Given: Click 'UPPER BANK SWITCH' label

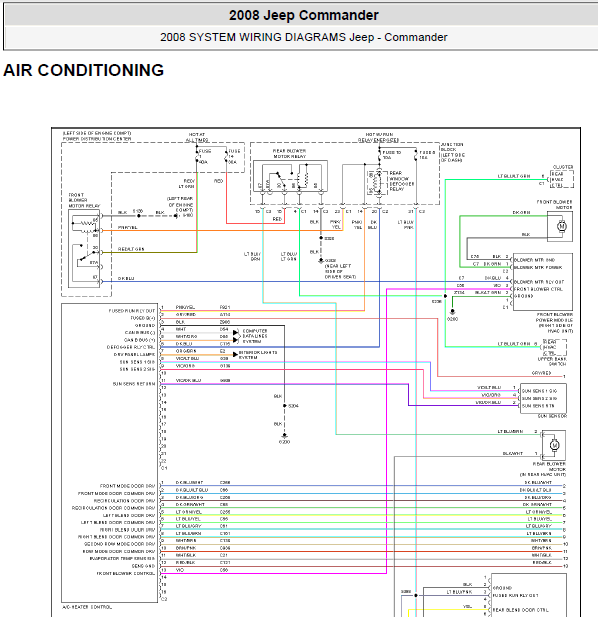Looking at the screenshot, I should [552, 362].
